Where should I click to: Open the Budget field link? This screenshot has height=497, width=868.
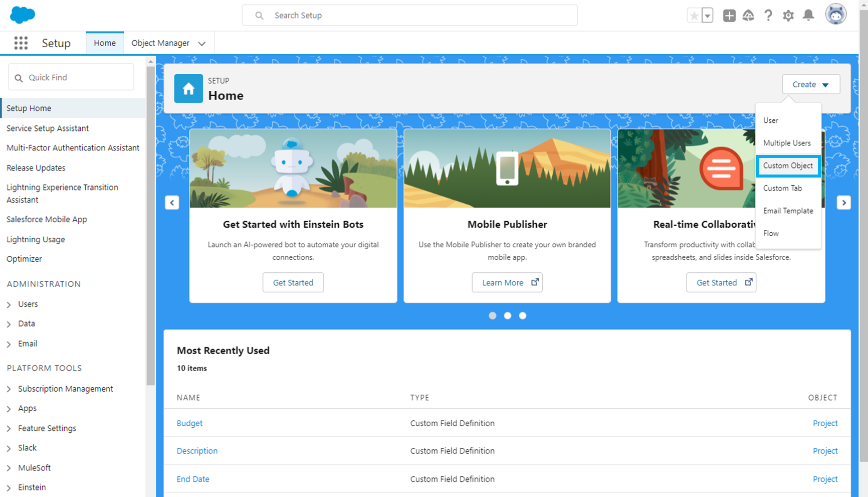tap(189, 423)
